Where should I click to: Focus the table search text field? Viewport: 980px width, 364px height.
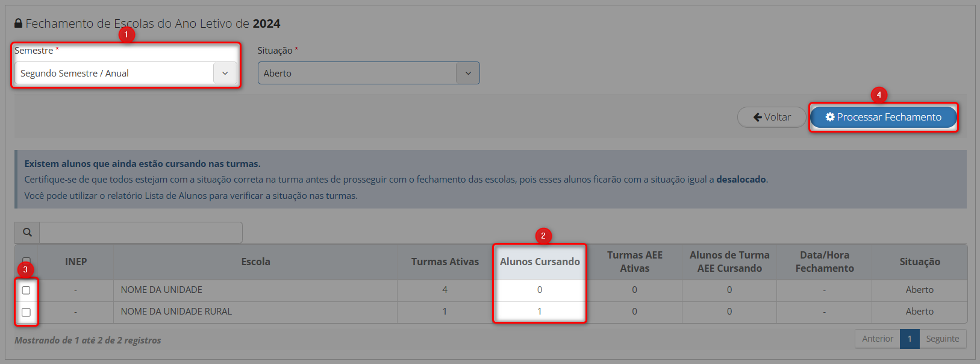tap(140, 233)
